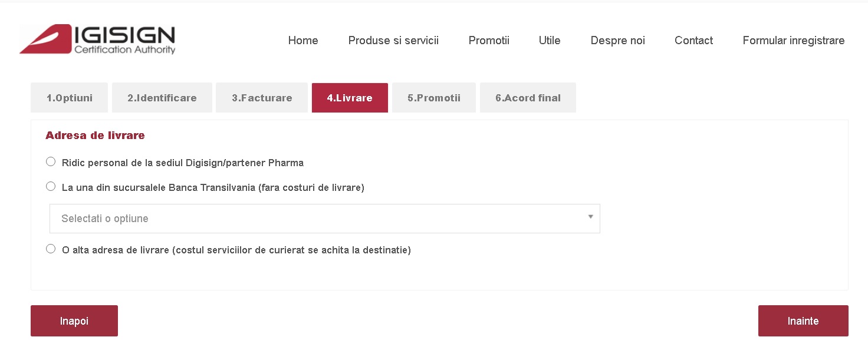Switch to the 2.Identificare step tab

(x=162, y=98)
